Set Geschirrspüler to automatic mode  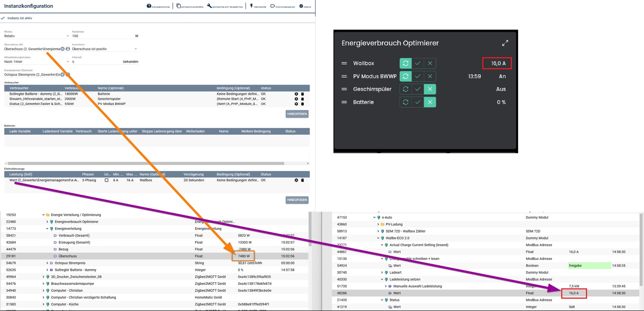(x=406, y=89)
